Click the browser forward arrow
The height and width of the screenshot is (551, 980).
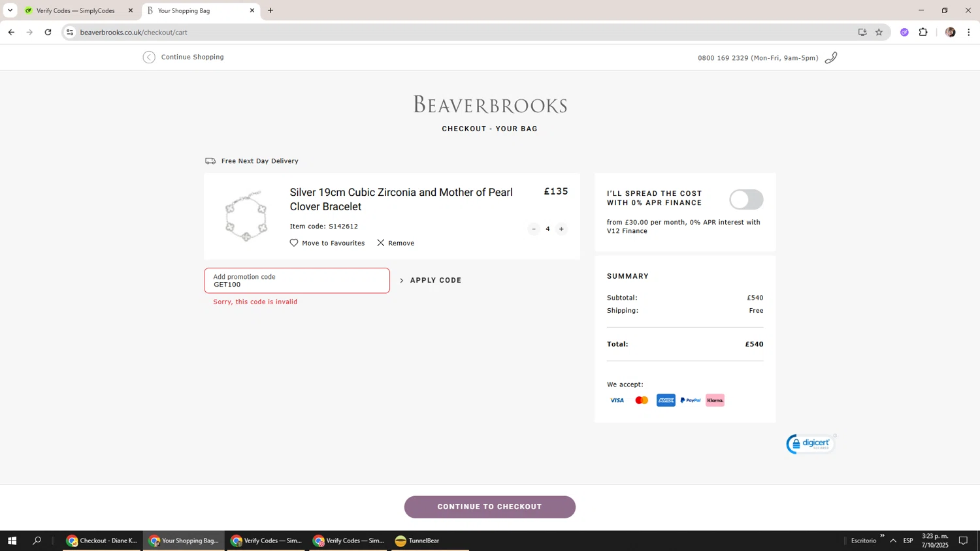[29, 32]
